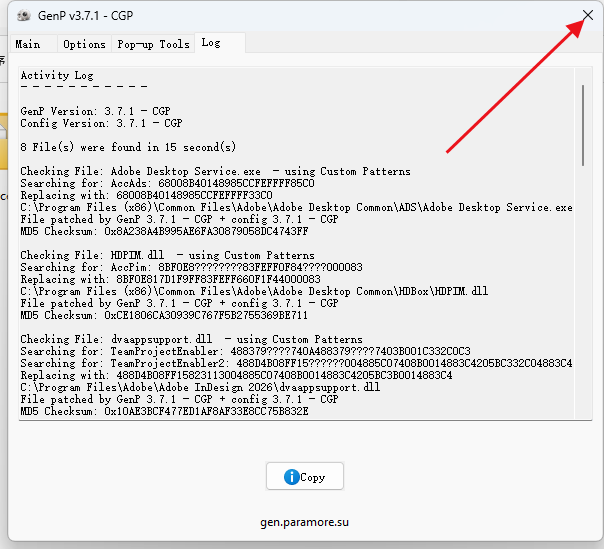The image size is (604, 549).
Task: Click 'Searching for: TeamProjectEnabler:' line
Action: (x=245, y=351)
